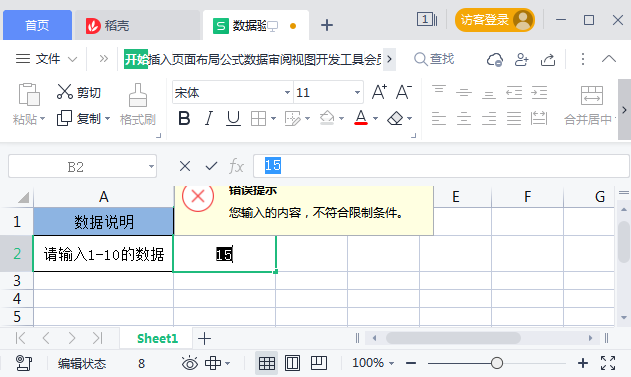This screenshot has height=377, width=631.
Task: Apply red font color icon
Action: click(361, 118)
